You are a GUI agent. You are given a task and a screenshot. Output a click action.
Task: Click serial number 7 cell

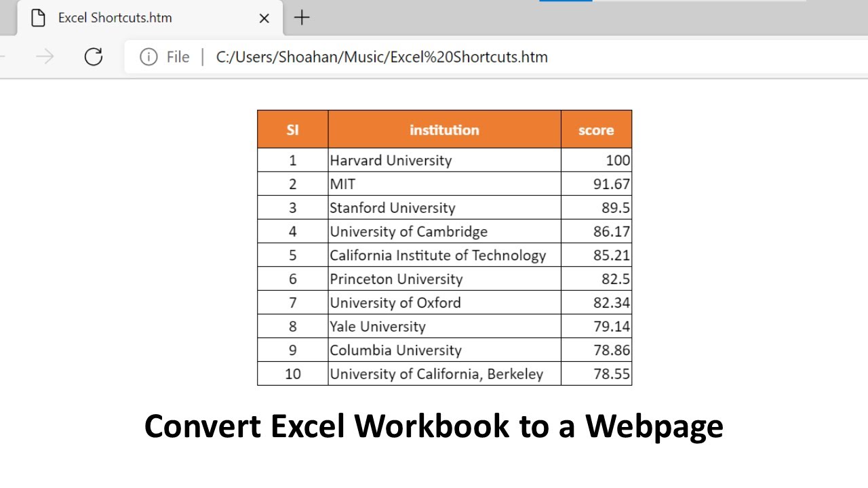coord(293,303)
